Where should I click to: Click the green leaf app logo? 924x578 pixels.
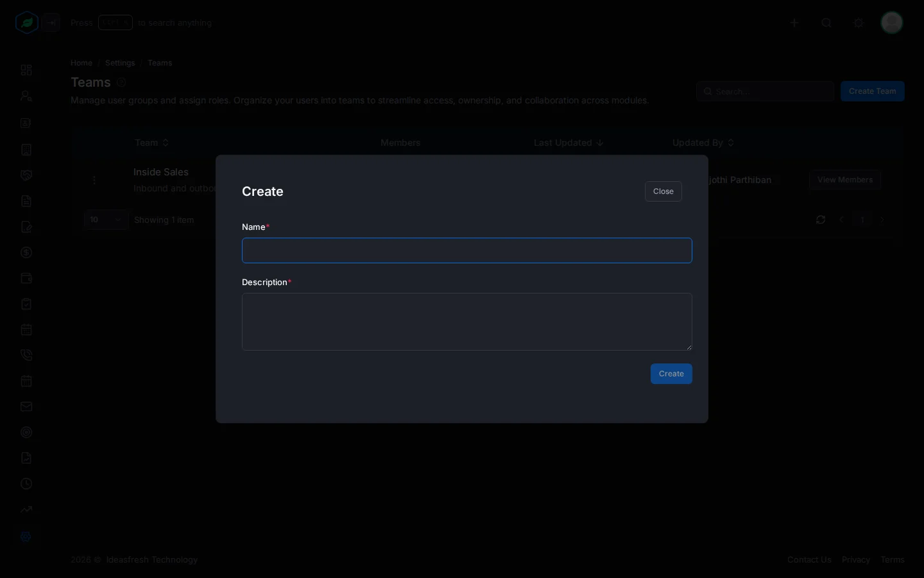(x=27, y=22)
